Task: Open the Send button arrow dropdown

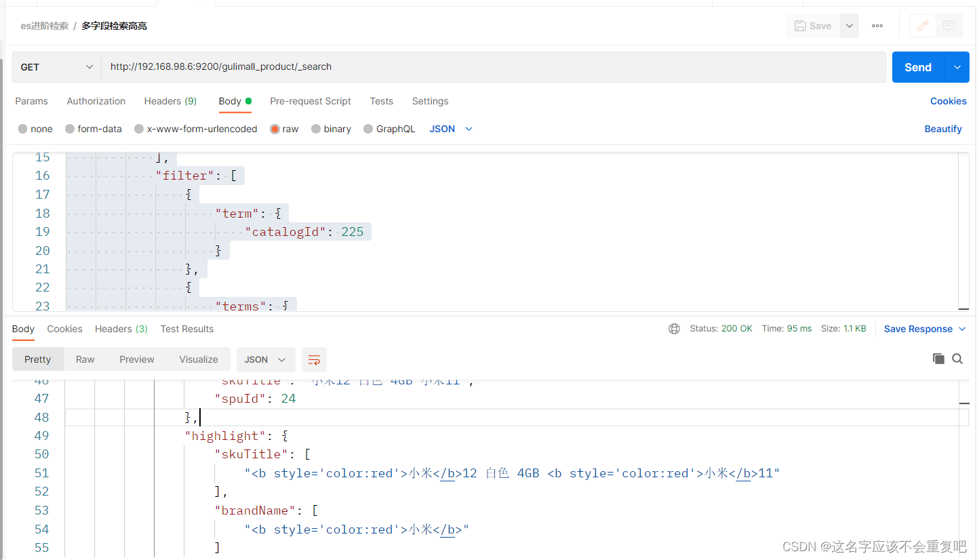Action: coord(957,67)
